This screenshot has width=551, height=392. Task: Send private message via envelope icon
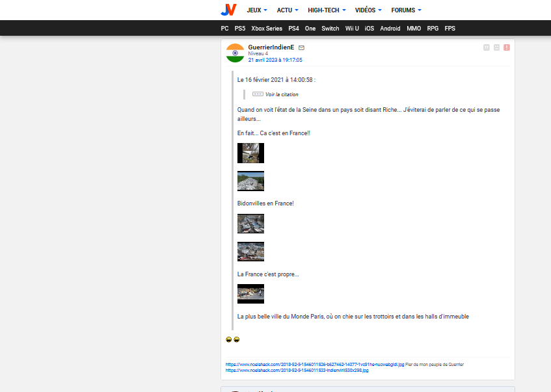301,47
